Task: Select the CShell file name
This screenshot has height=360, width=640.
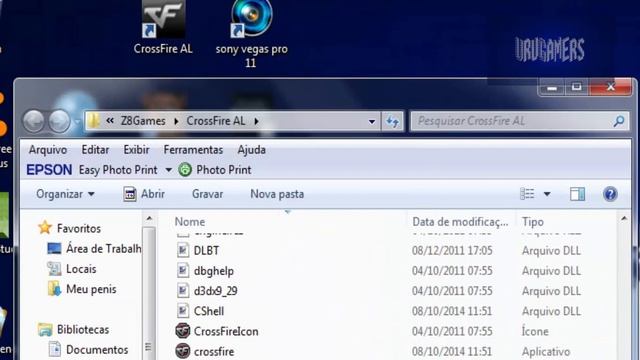Action: (x=209, y=311)
